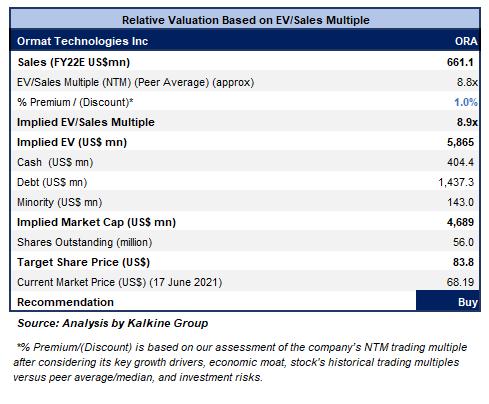Select the Current Market Price (17 June 2021) label
This screenshot has width=489, height=404.
click(x=119, y=282)
